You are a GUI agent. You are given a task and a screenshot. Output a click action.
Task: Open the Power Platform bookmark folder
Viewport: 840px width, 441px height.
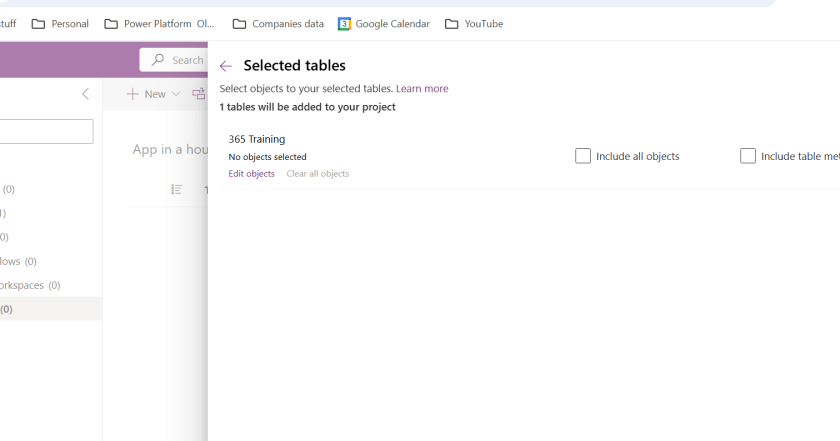[x=159, y=24]
